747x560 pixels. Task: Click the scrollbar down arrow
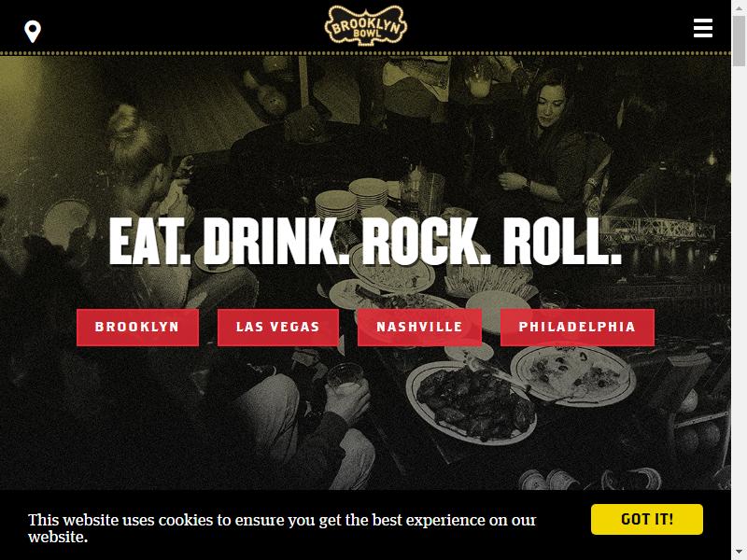click(739, 553)
